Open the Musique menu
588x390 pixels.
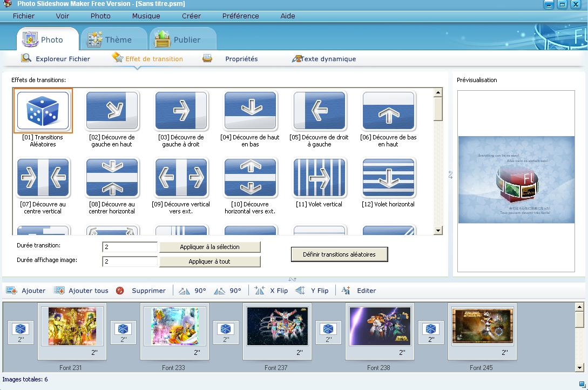(x=146, y=16)
